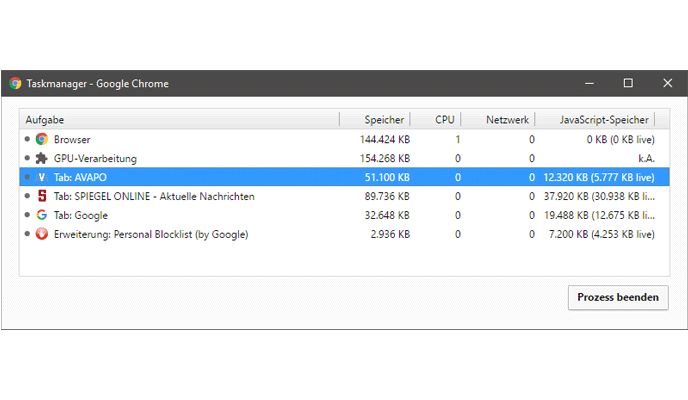
Task: Click the Chrome icon in the Browser row
Action: pos(42,139)
